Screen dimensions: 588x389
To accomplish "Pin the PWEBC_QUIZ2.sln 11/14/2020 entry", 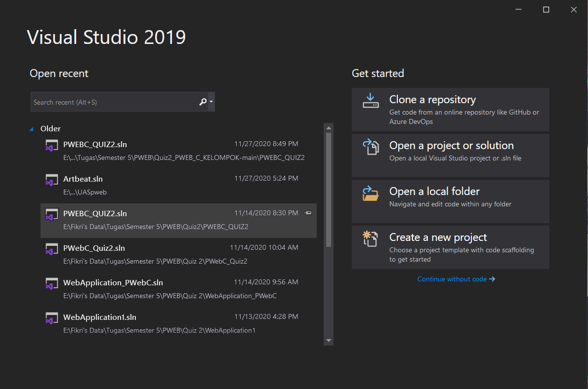I will tap(308, 213).
